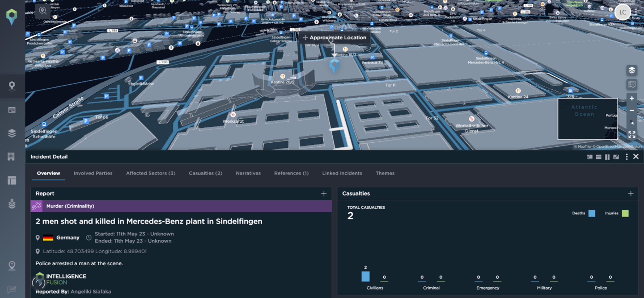Switch to the Involved Parties tab
This screenshot has width=644, height=298.
pos(93,173)
